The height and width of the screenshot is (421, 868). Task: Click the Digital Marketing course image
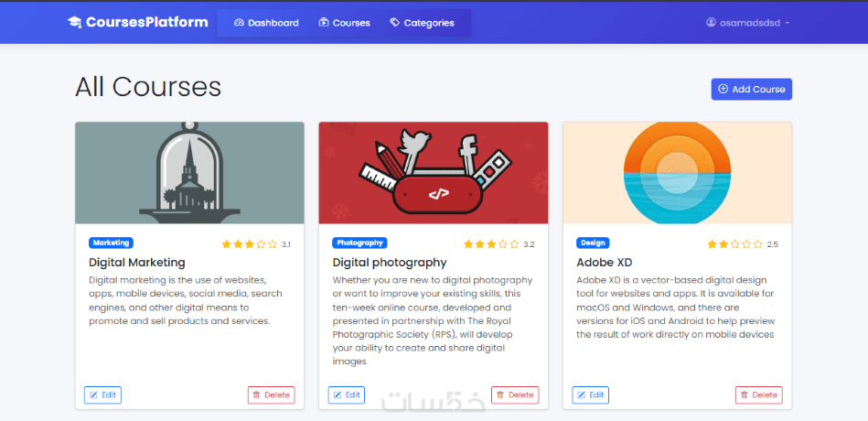(189, 173)
